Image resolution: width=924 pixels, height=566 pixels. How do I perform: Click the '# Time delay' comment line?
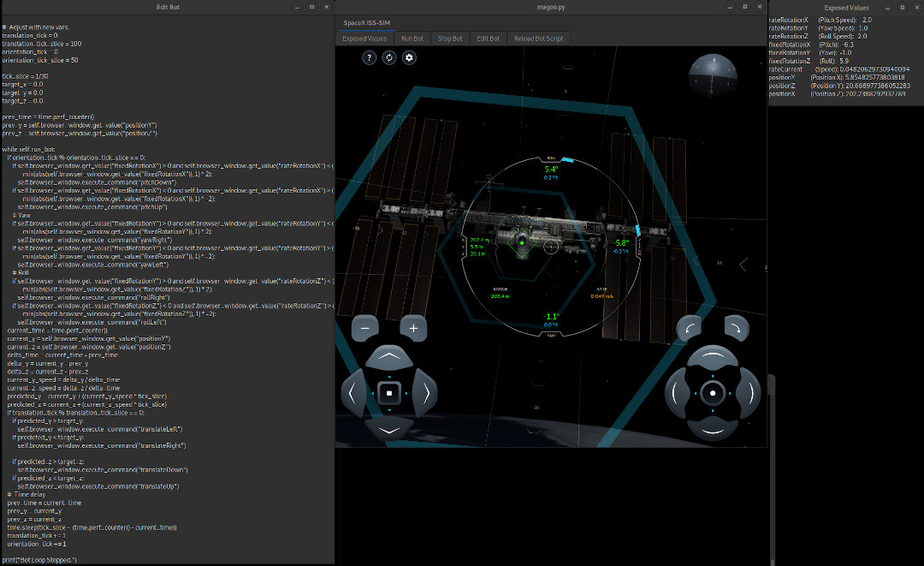tap(27, 495)
